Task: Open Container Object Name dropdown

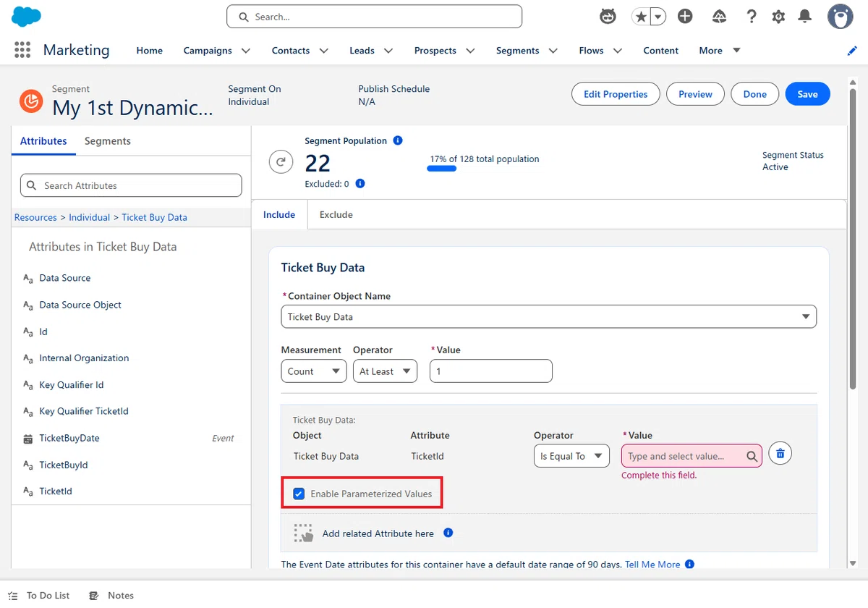Action: (548, 316)
